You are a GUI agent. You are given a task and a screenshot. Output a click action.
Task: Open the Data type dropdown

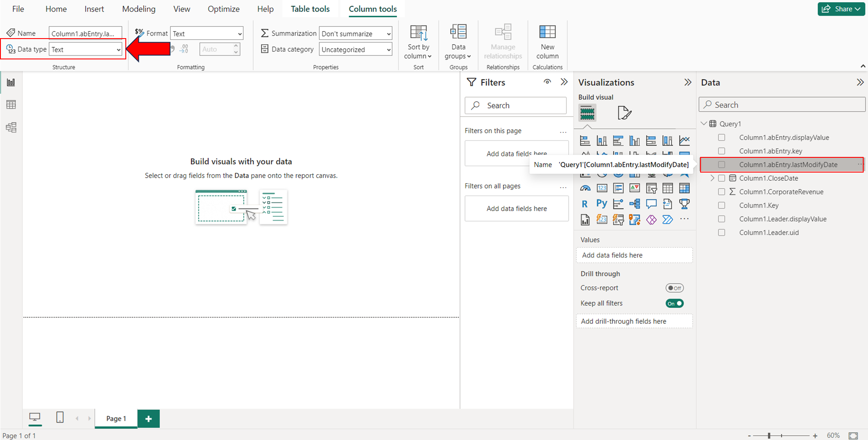tap(85, 49)
